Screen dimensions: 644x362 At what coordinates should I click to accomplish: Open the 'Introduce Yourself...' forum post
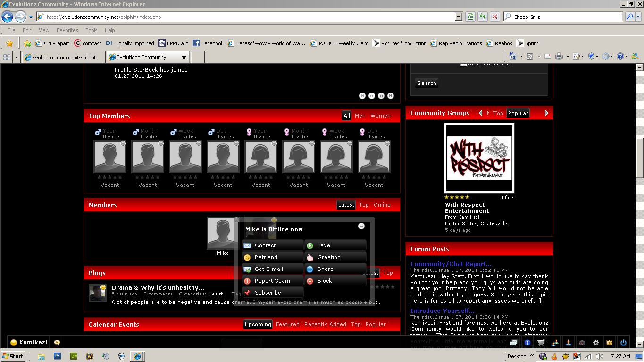442,311
